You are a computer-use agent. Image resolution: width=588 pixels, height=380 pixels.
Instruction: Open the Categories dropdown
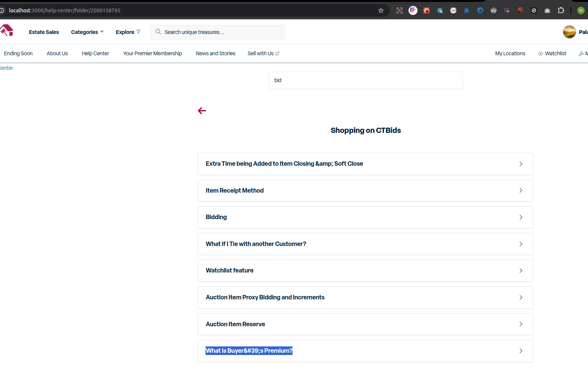pyautogui.click(x=87, y=32)
